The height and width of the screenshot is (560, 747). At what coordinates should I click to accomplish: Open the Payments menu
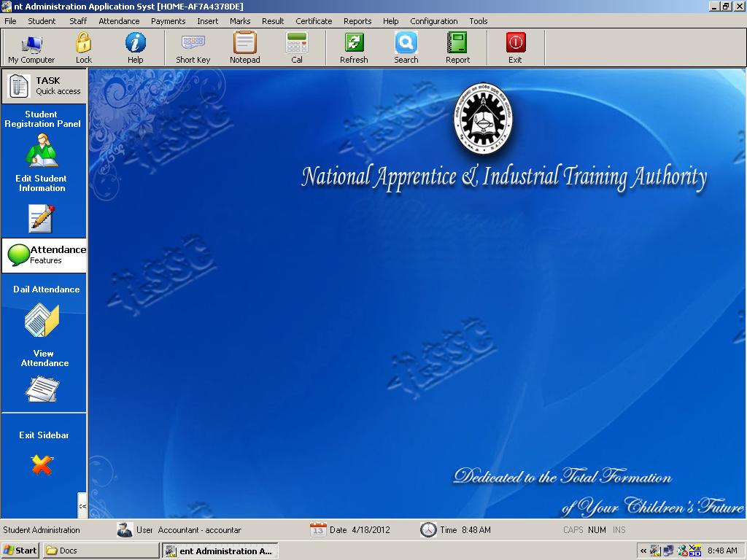(x=169, y=21)
